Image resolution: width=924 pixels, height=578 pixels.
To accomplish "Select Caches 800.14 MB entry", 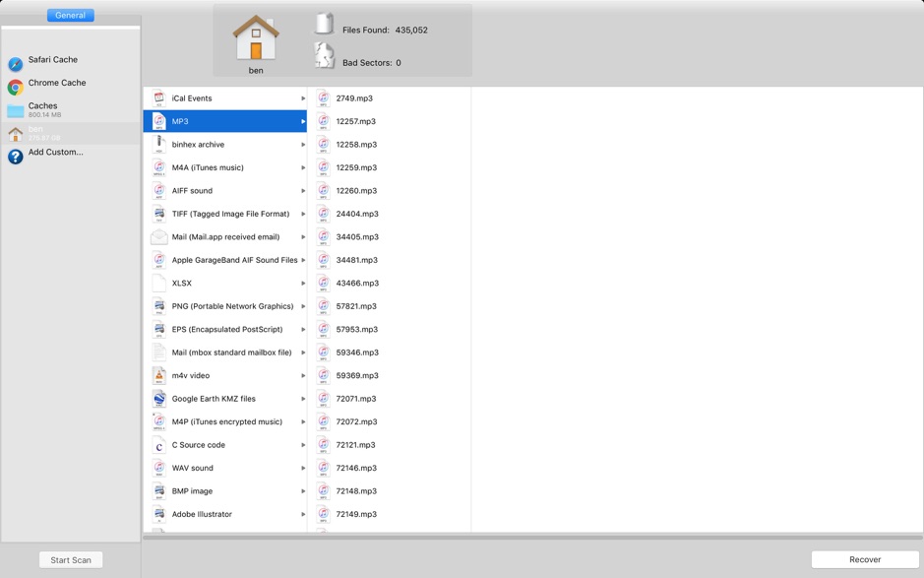I will (x=71, y=109).
